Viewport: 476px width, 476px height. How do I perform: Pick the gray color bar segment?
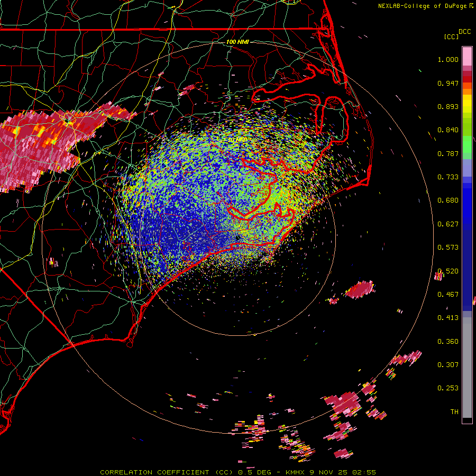467,368
